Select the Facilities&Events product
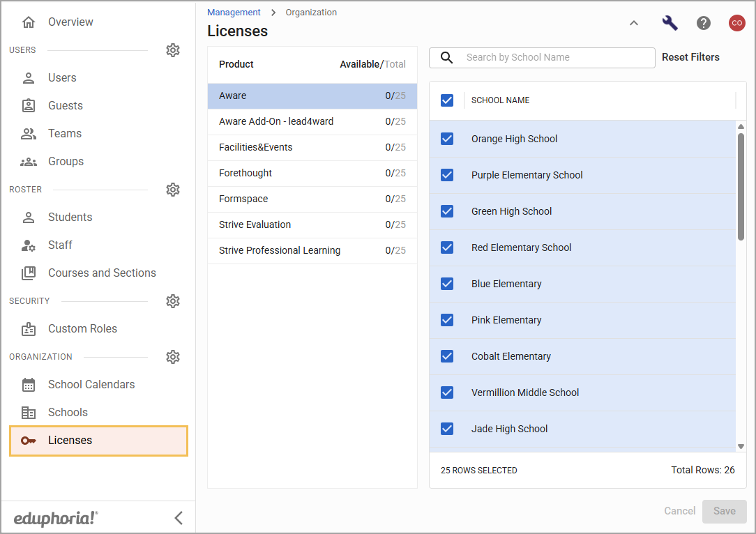 tap(312, 148)
